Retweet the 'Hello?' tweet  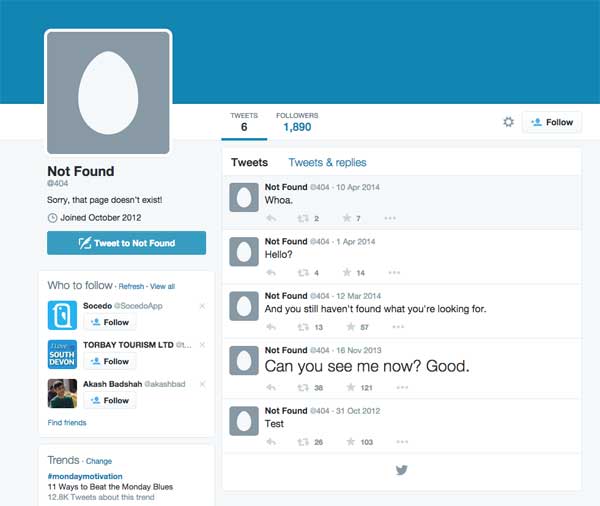pyautogui.click(x=302, y=272)
